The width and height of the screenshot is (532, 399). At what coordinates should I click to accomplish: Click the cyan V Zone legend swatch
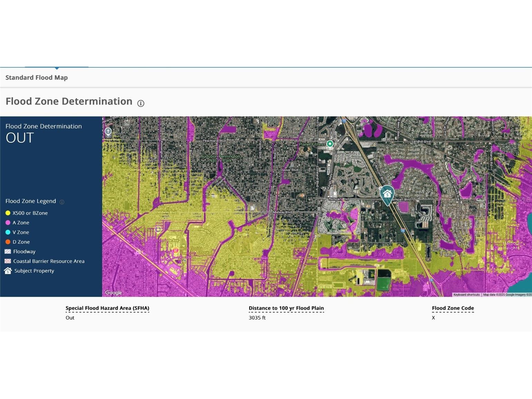point(8,232)
